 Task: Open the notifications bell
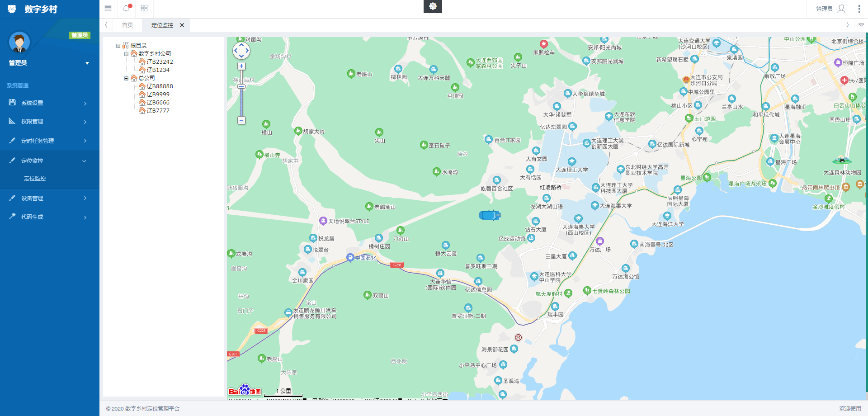[x=127, y=8]
